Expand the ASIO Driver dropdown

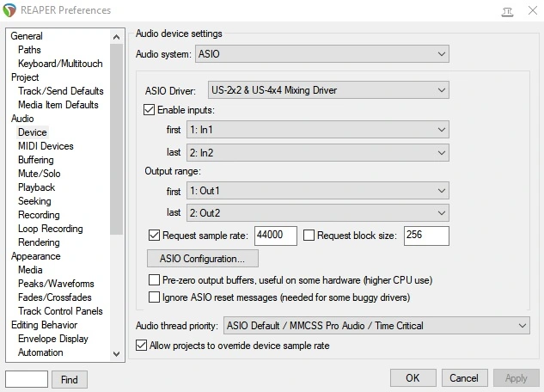pyautogui.click(x=327, y=89)
